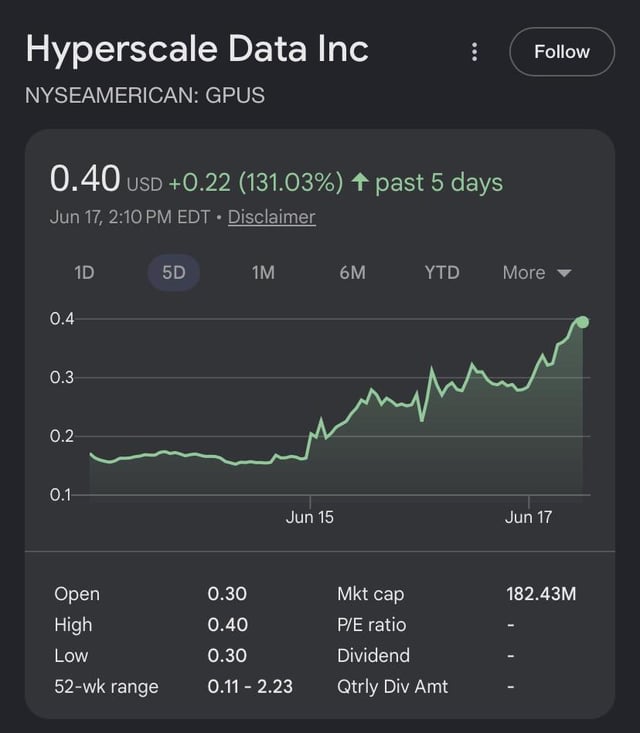640x733 pixels.
Task: Click the past 5 days text
Action: pos(439,182)
